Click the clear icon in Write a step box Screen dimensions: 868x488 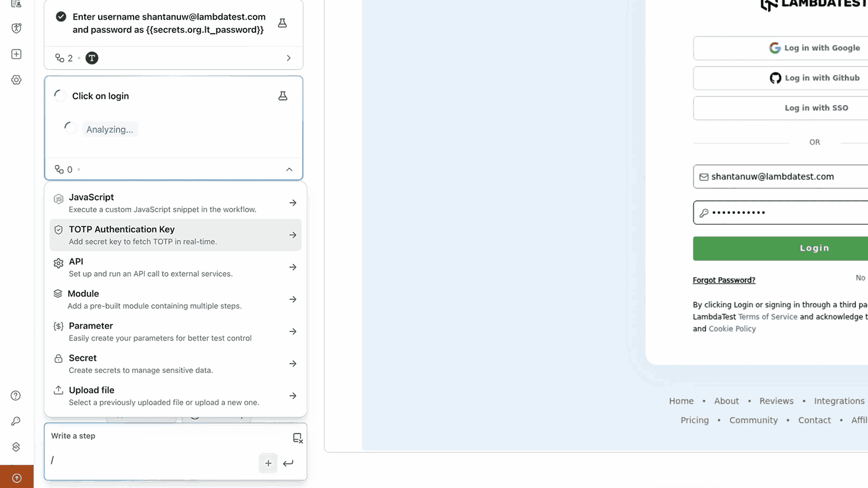(x=298, y=438)
